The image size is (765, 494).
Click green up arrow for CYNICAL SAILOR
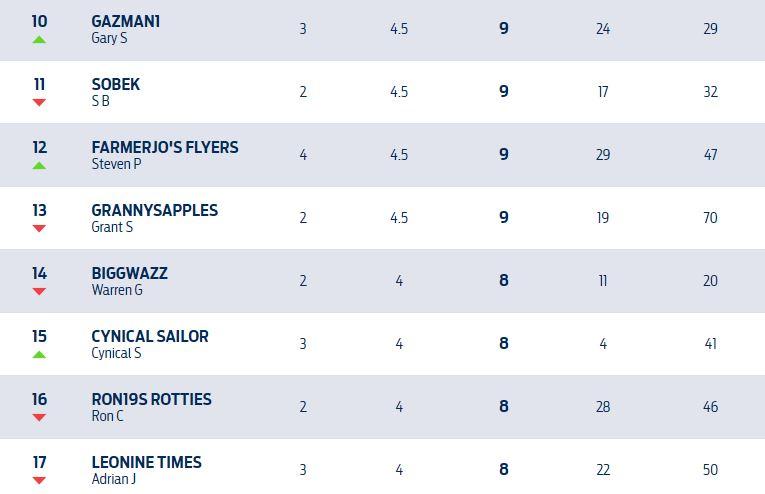(39, 354)
